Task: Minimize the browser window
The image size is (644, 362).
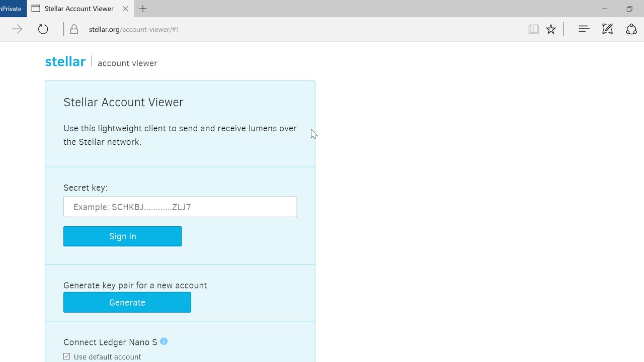Action: click(x=605, y=9)
